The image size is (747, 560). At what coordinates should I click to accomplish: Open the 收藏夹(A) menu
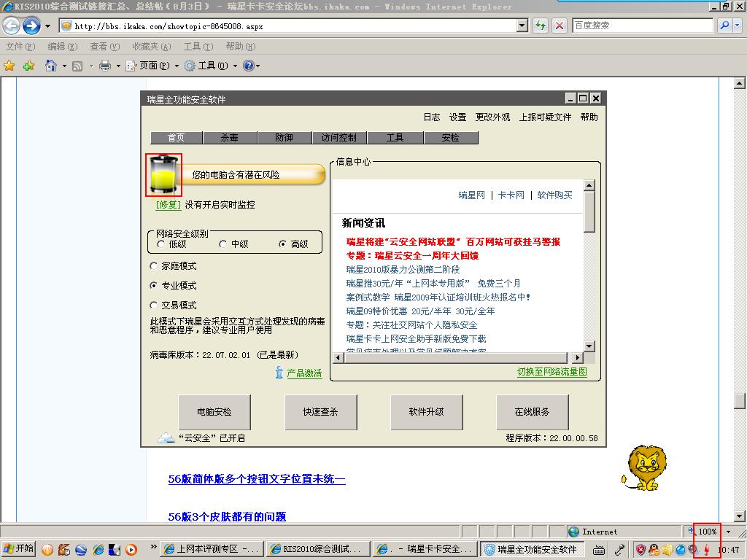click(x=152, y=46)
